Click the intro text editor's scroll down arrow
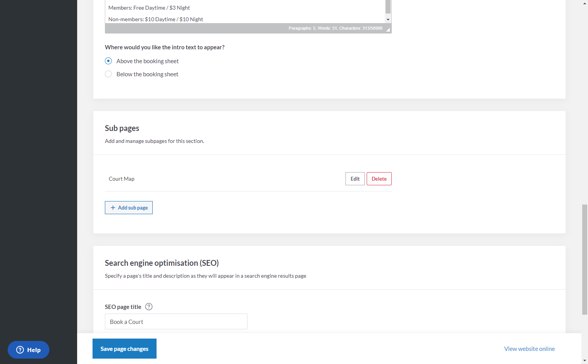The width and height of the screenshot is (588, 364). (388, 19)
